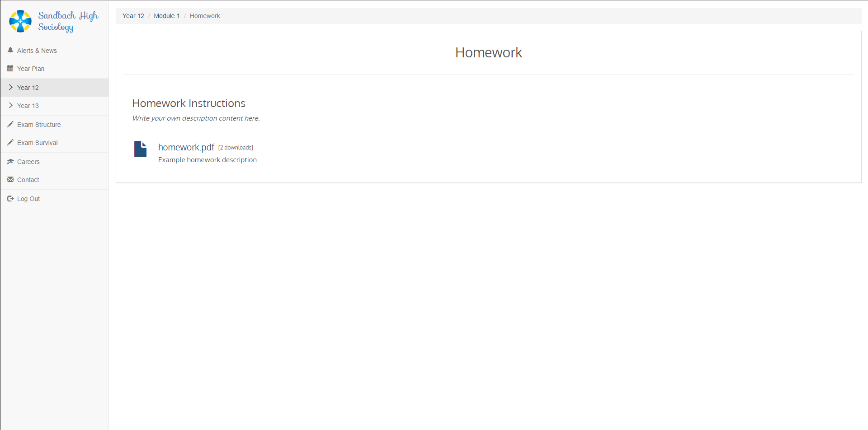868x430 pixels.
Task: Click the pencil icon beside Exam Survival
Action: pos(10,142)
